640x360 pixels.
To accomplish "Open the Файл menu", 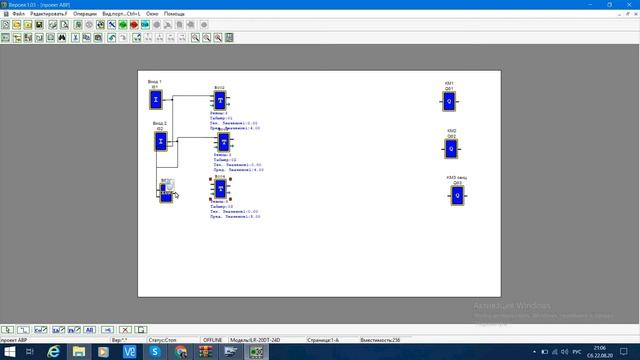I will [x=18, y=14].
